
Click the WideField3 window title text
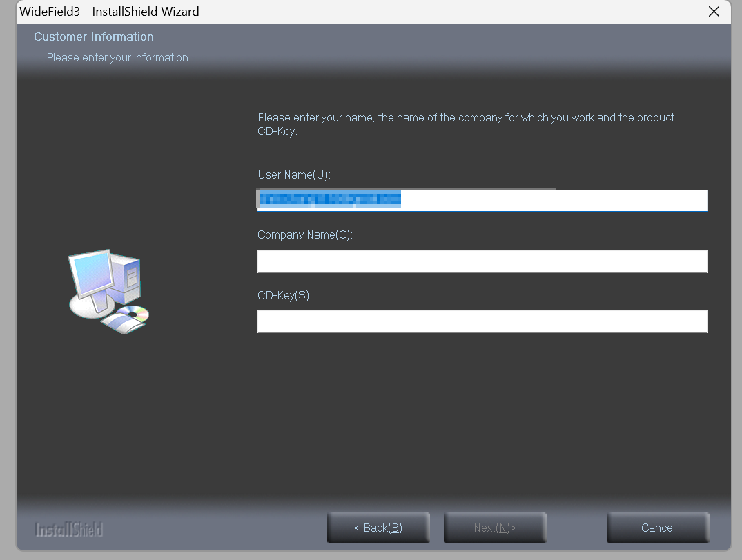pyautogui.click(x=109, y=11)
